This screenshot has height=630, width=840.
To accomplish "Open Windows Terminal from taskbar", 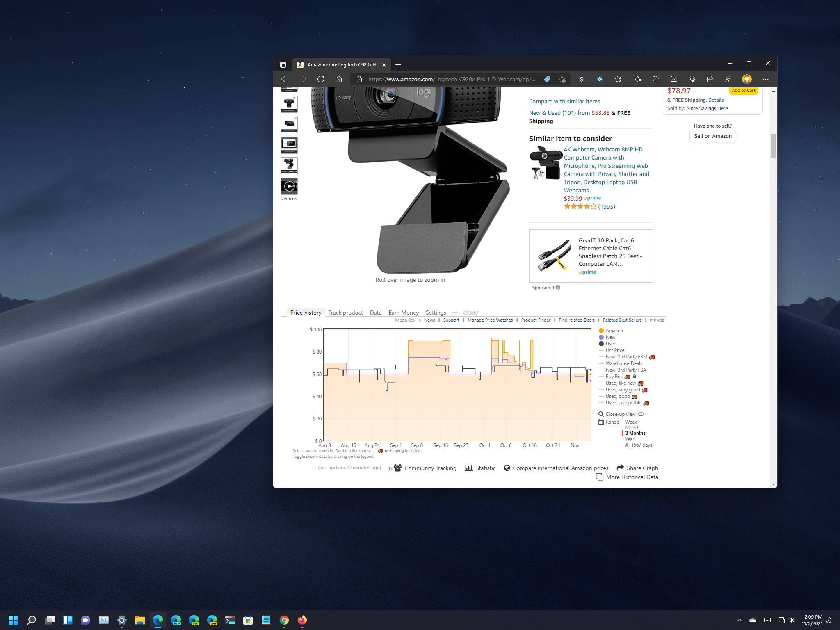I will coord(230,620).
